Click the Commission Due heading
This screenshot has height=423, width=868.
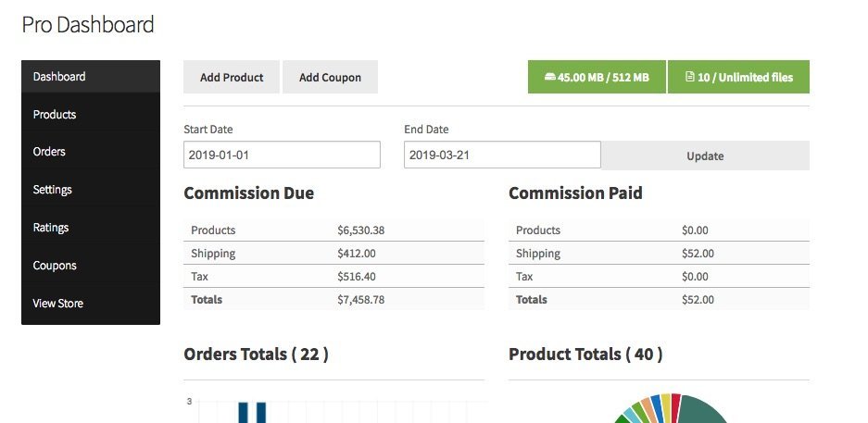tap(248, 193)
